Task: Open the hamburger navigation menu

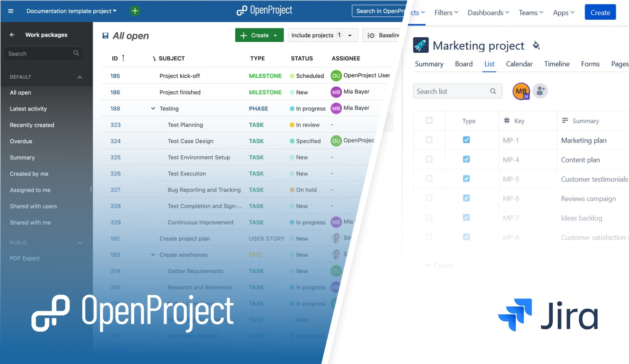Action: pyautogui.click(x=10, y=11)
